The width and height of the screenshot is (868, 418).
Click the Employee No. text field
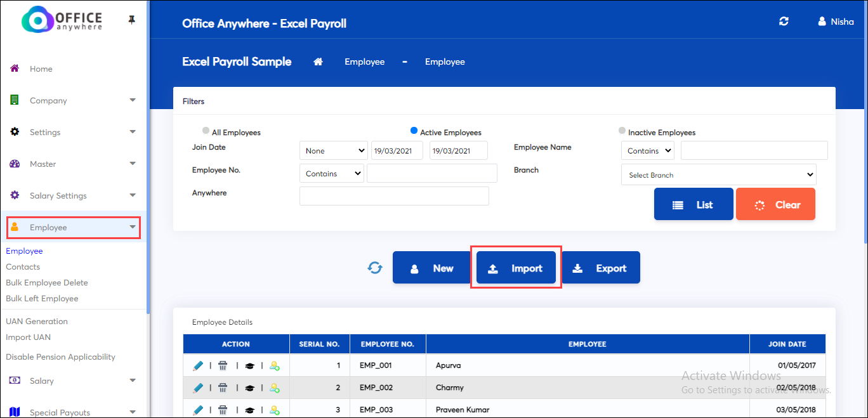pyautogui.click(x=432, y=173)
